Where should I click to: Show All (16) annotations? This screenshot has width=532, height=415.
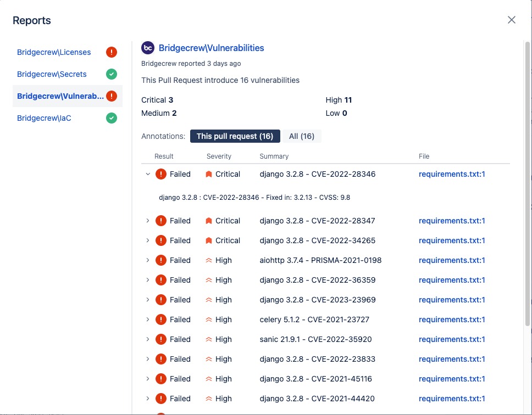tap(302, 136)
